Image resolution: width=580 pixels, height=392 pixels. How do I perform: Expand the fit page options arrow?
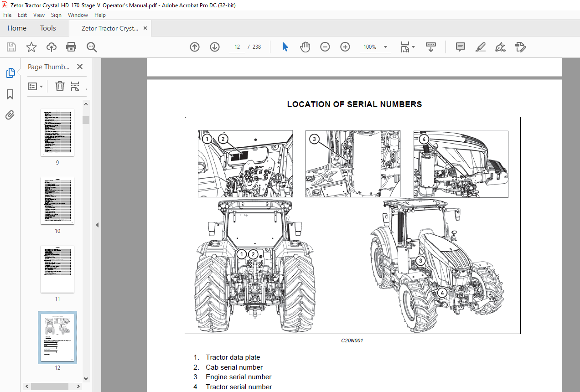tap(414, 47)
